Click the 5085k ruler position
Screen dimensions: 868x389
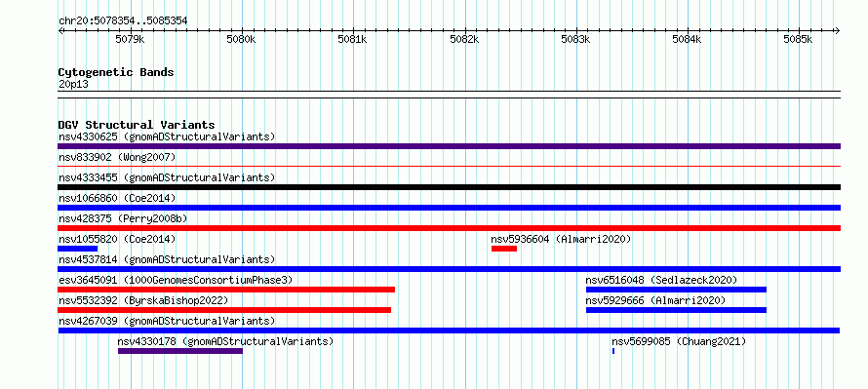pyautogui.click(x=798, y=39)
